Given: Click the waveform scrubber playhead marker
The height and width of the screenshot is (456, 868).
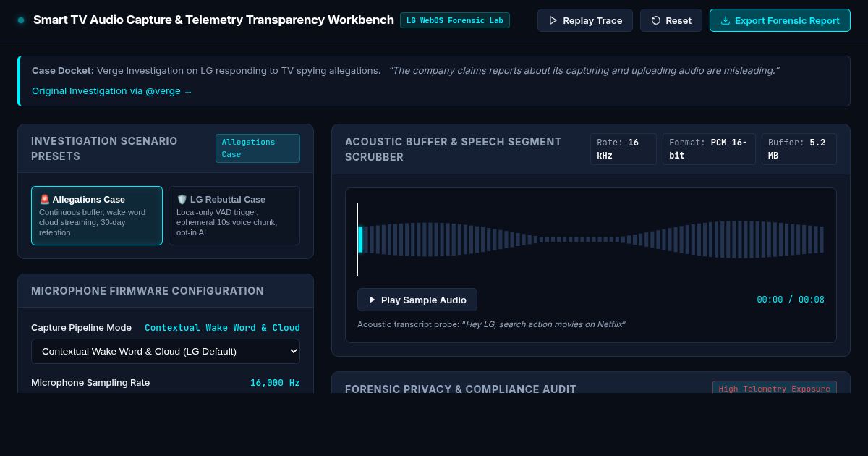Looking at the screenshot, I should 358,240.
